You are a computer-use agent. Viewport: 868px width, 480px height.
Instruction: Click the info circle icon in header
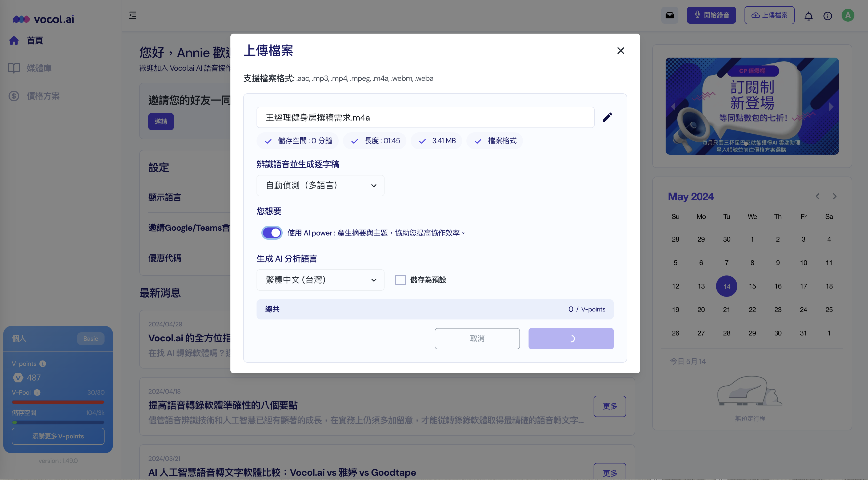(x=827, y=16)
